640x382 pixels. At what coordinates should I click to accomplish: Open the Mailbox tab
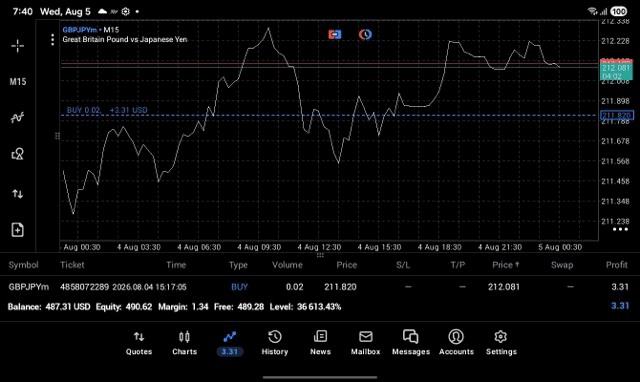click(x=366, y=343)
